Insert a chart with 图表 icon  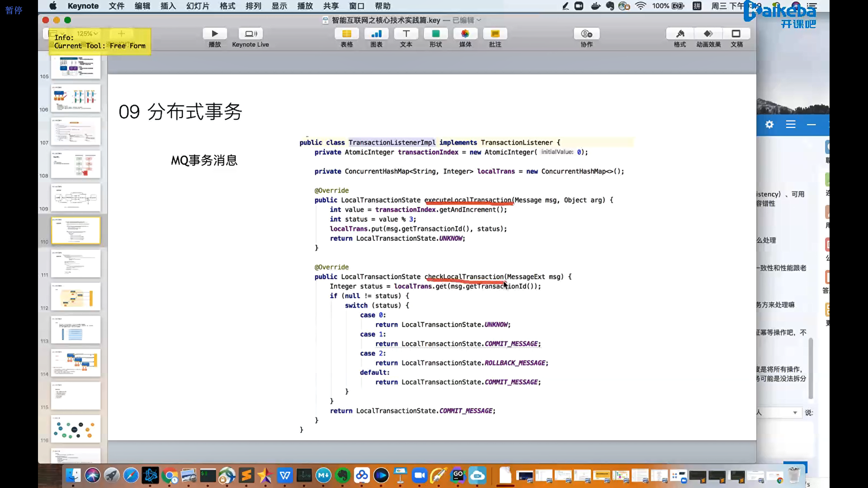(376, 34)
